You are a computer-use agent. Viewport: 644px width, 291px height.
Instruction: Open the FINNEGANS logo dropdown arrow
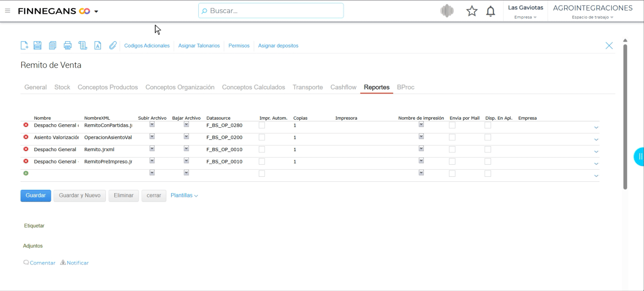[x=96, y=11]
